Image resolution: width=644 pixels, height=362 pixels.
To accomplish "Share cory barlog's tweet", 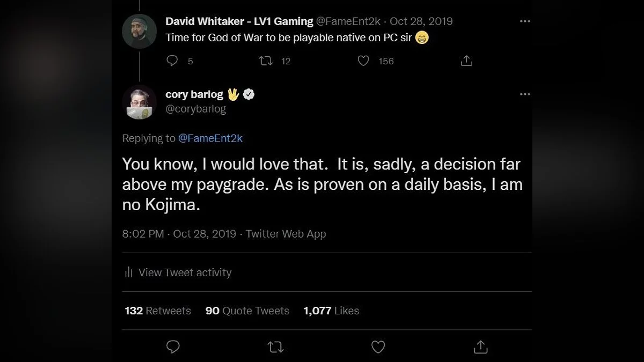I will click(x=481, y=346).
